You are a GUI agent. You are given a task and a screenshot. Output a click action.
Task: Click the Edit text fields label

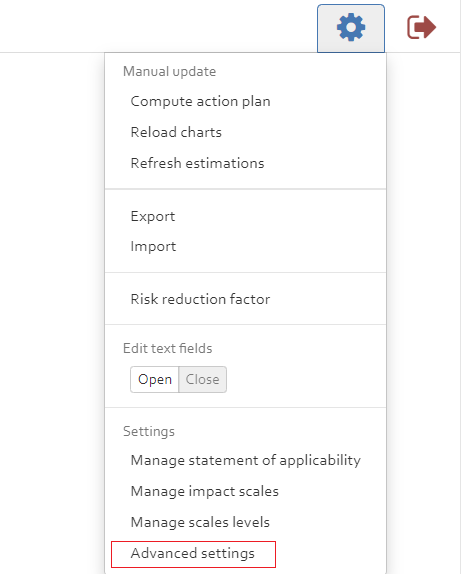[x=167, y=348]
